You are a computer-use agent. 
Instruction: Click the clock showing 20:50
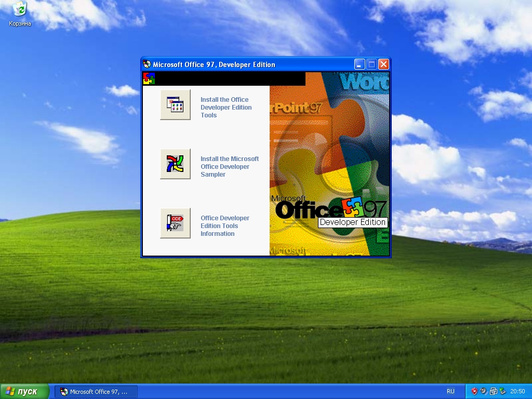518,391
